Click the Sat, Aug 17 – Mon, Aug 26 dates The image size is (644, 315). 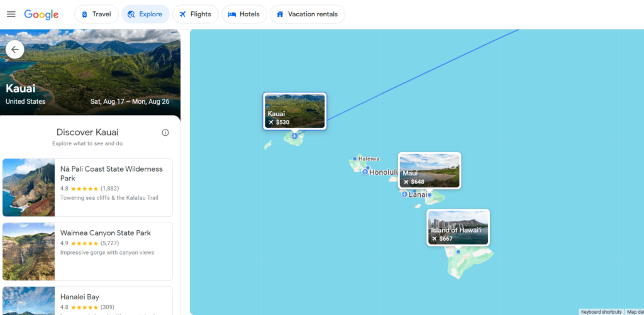(x=130, y=101)
